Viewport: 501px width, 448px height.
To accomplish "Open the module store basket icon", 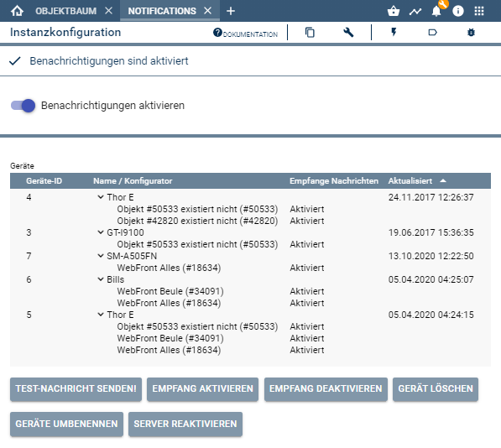I will tap(394, 11).
